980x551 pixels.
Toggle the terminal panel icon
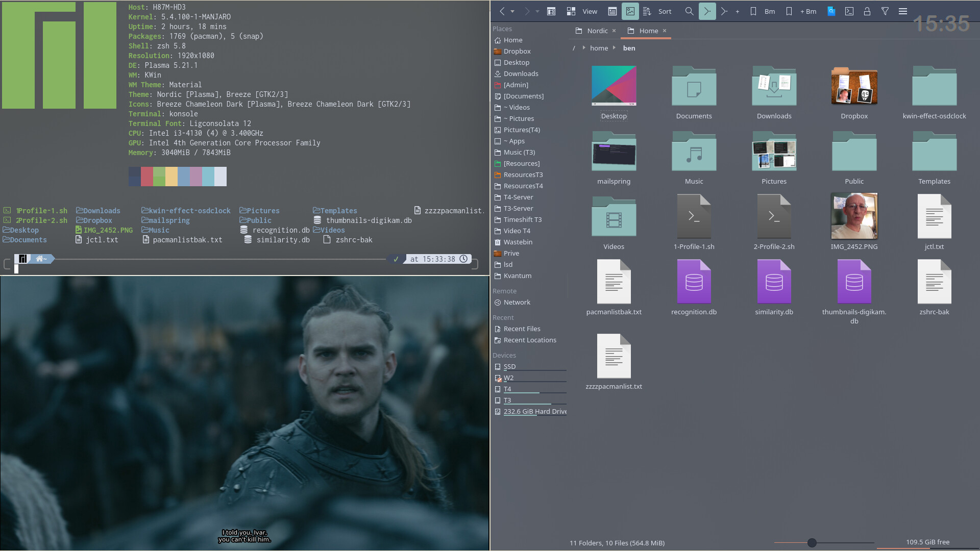[x=849, y=11]
